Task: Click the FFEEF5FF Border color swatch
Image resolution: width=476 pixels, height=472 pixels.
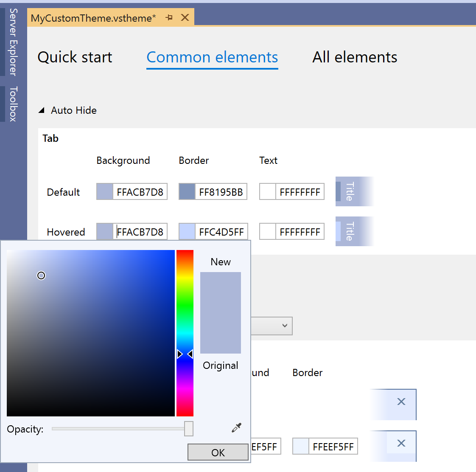Action: click(x=301, y=447)
